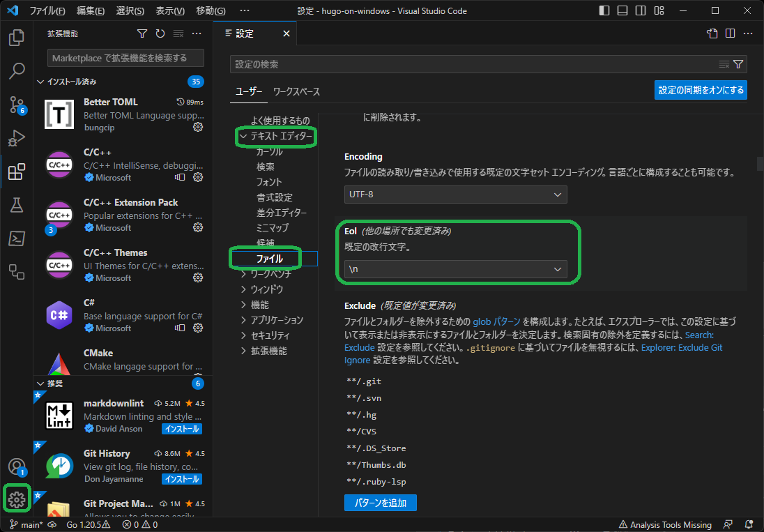The width and height of the screenshot is (764, 532).
Task: Expand the ウィンドウ settings section
Action: pos(243,289)
